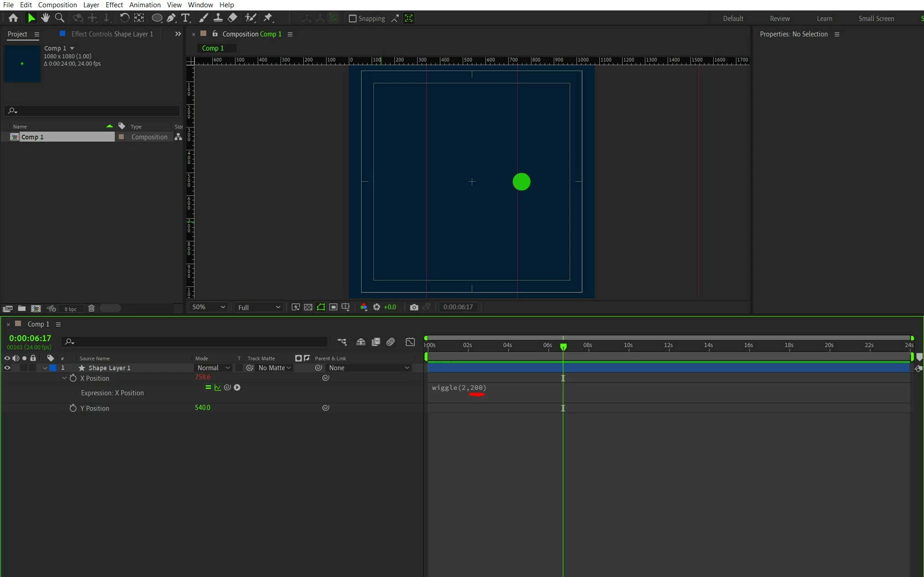Click the snapshot camera icon
Screen dimensions: 924x577
point(414,307)
